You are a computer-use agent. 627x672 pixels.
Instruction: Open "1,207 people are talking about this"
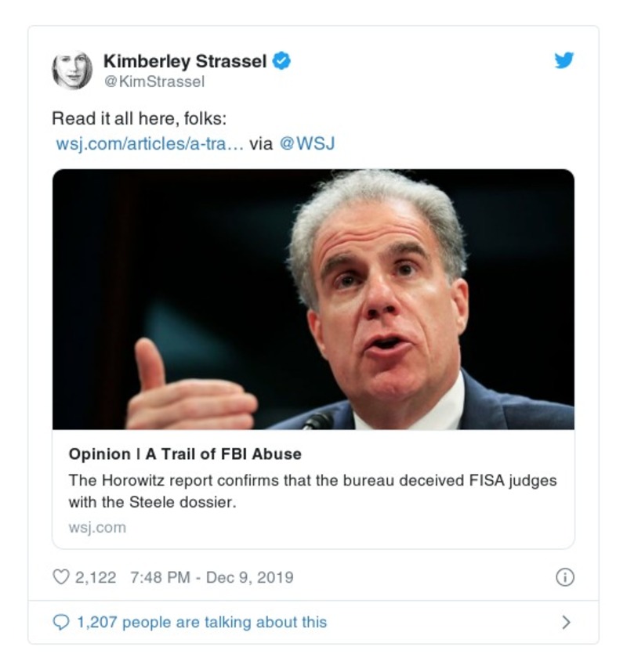tap(201, 623)
